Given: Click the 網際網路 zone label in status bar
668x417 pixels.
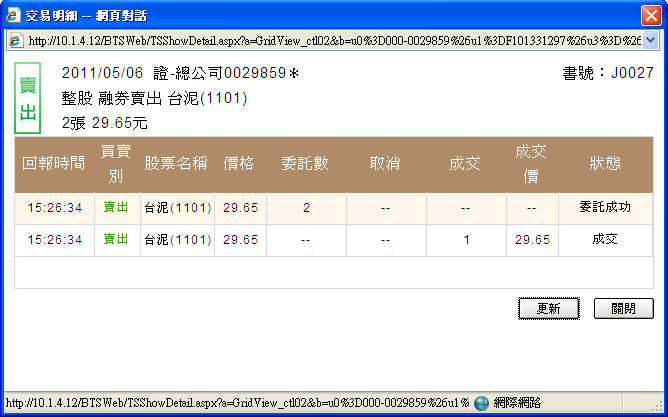Looking at the screenshot, I should pos(517,403).
